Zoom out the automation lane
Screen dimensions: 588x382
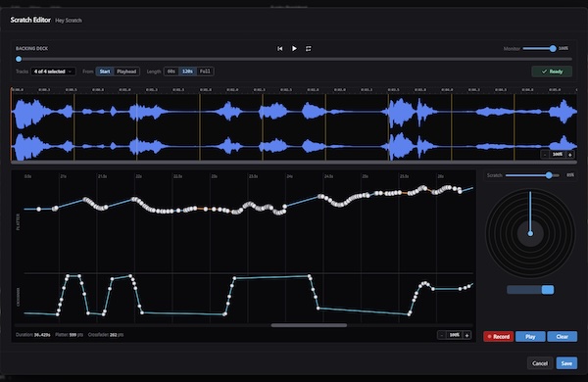point(442,335)
